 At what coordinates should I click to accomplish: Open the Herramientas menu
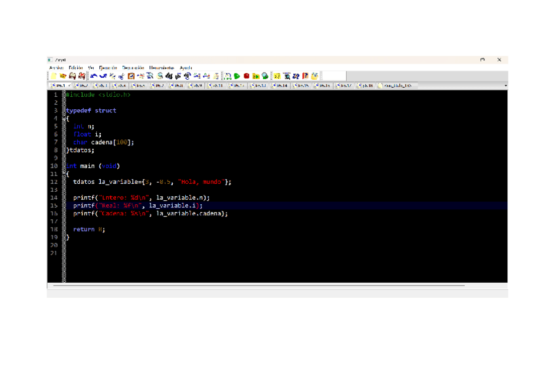click(161, 67)
